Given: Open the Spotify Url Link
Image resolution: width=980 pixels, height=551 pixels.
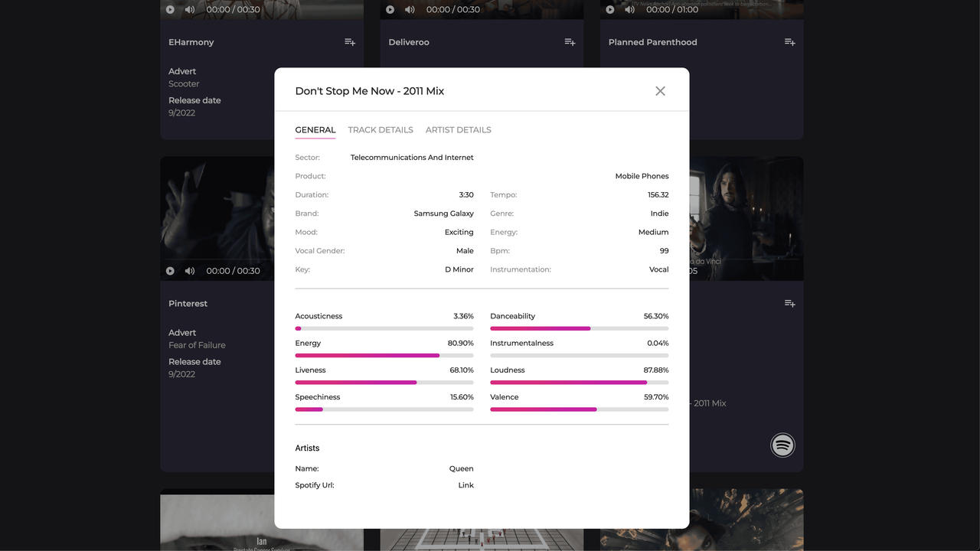Looking at the screenshot, I should click(x=465, y=485).
